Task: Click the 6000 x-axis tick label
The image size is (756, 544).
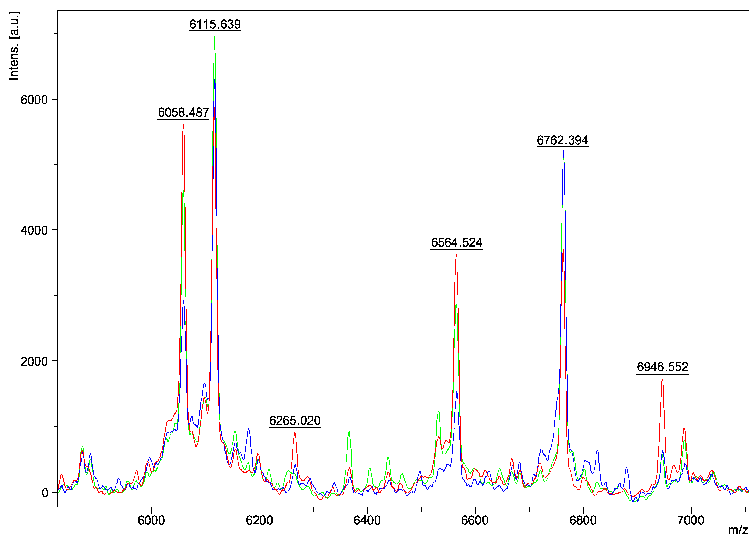Action: point(151,520)
